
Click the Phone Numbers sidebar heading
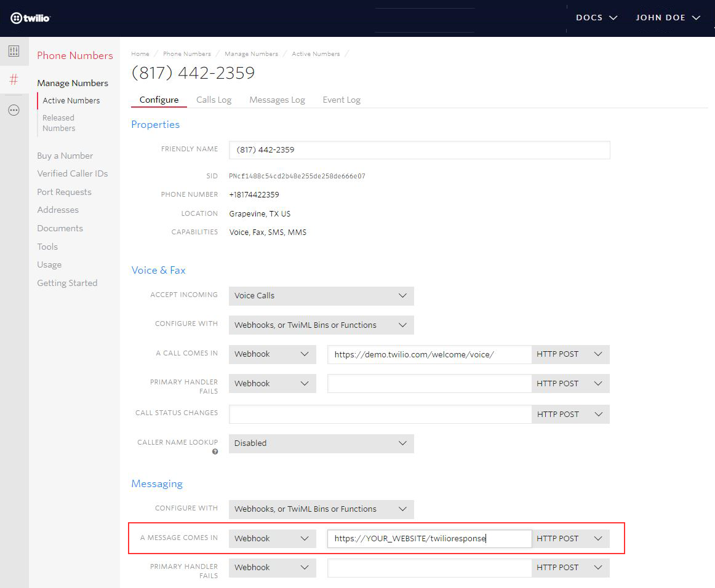click(75, 55)
